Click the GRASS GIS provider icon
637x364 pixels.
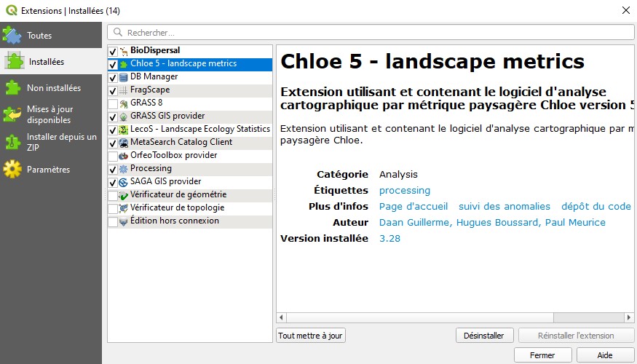pyautogui.click(x=124, y=116)
